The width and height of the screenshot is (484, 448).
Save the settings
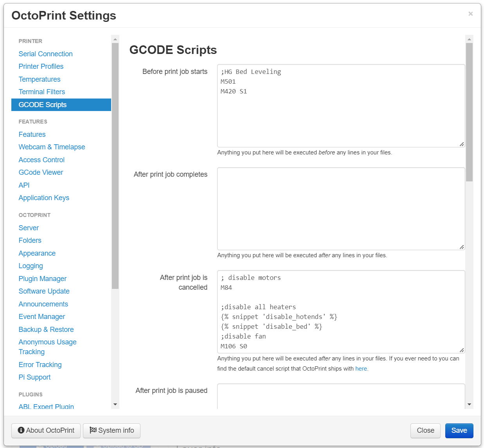tap(459, 430)
